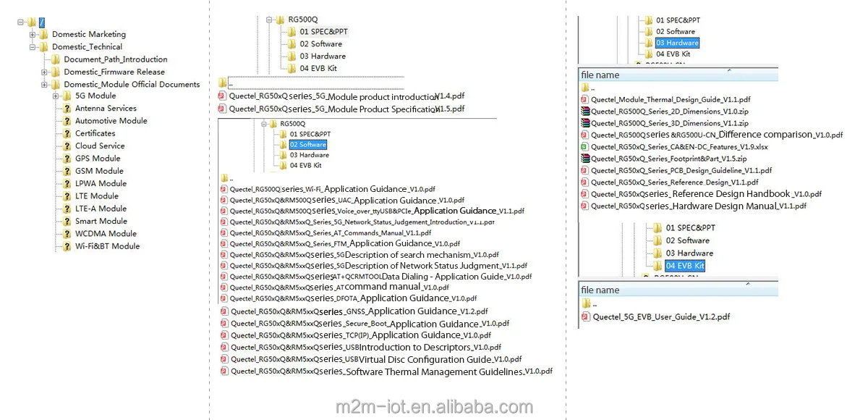Open USB Introduction to Descriptors file
This screenshot has height=420, width=868.
coord(366,348)
